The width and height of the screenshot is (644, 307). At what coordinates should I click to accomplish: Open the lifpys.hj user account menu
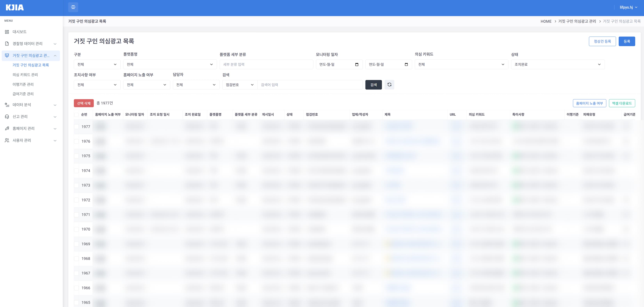pyautogui.click(x=628, y=7)
